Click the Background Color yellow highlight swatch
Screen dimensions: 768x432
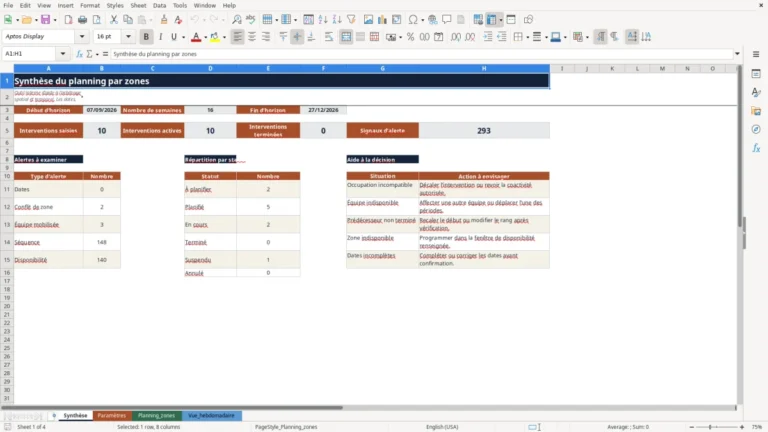(215, 37)
